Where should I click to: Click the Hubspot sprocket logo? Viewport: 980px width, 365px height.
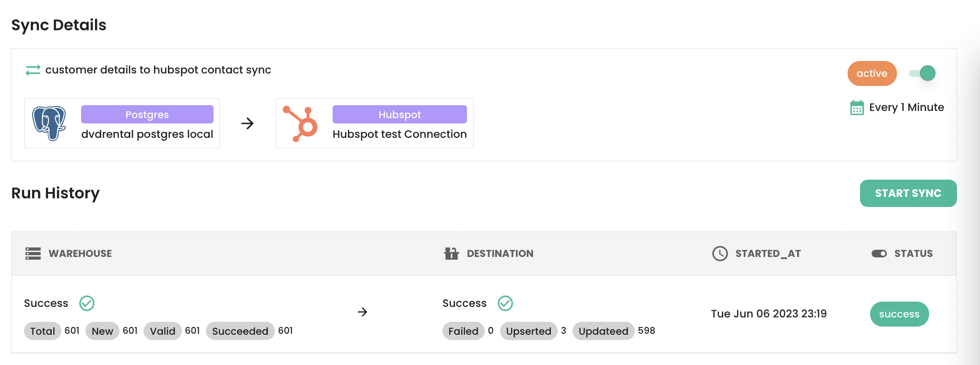click(x=300, y=123)
